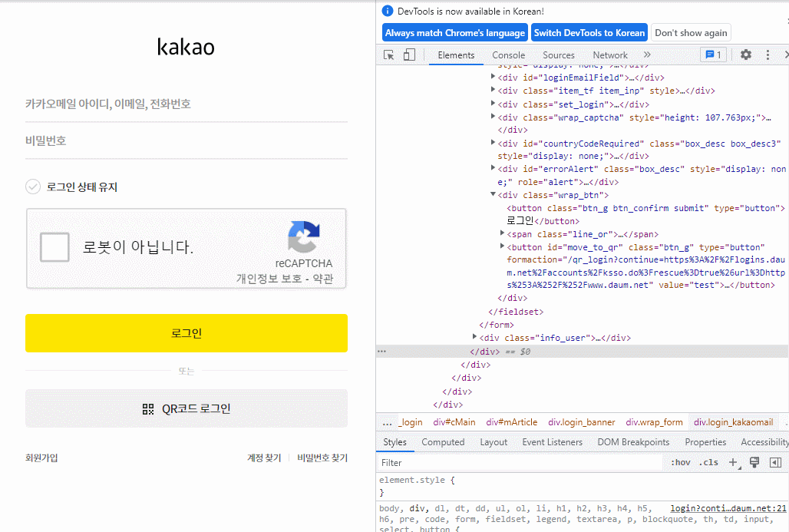Expand the move_to_qr button node
Image resolution: width=789 pixels, height=532 pixels.
tap(502, 246)
